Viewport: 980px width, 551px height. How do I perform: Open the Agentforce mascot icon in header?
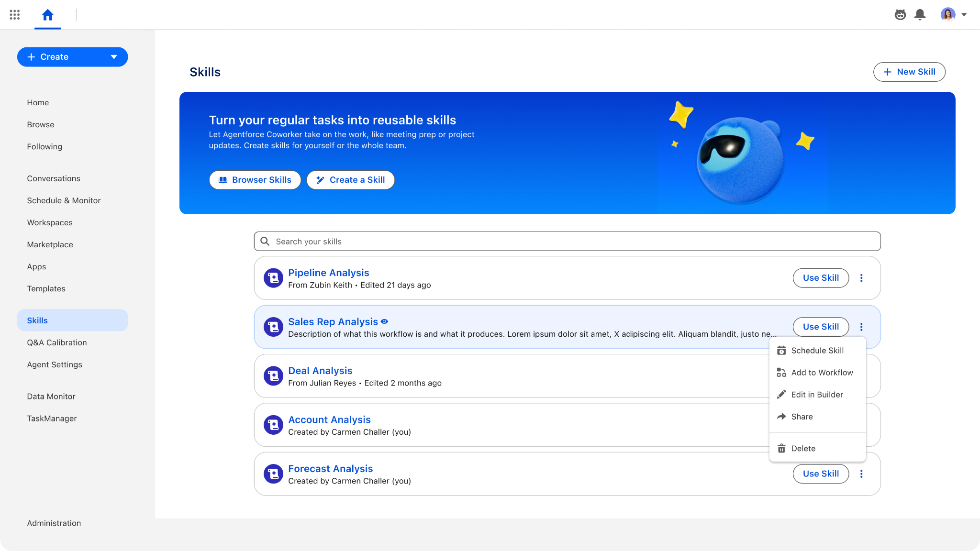pos(900,15)
